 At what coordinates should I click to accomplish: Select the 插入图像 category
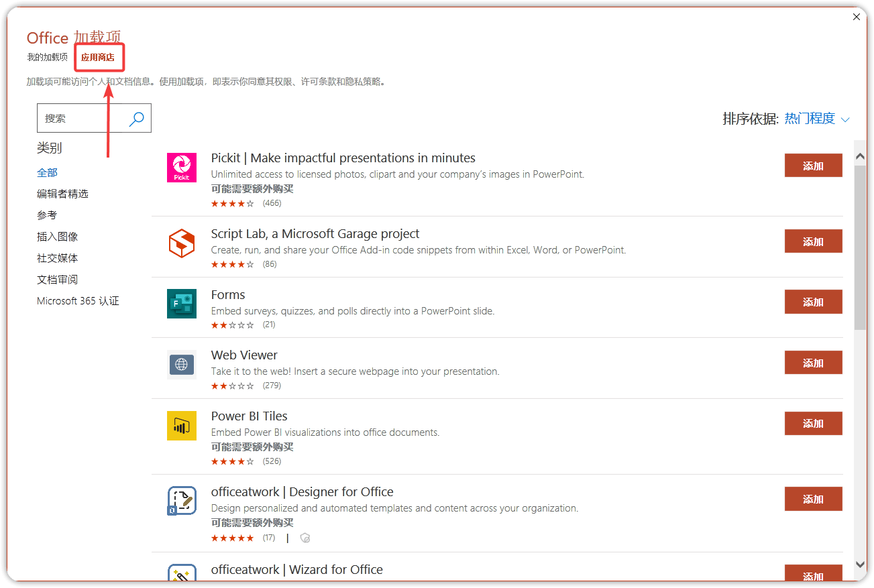58,237
